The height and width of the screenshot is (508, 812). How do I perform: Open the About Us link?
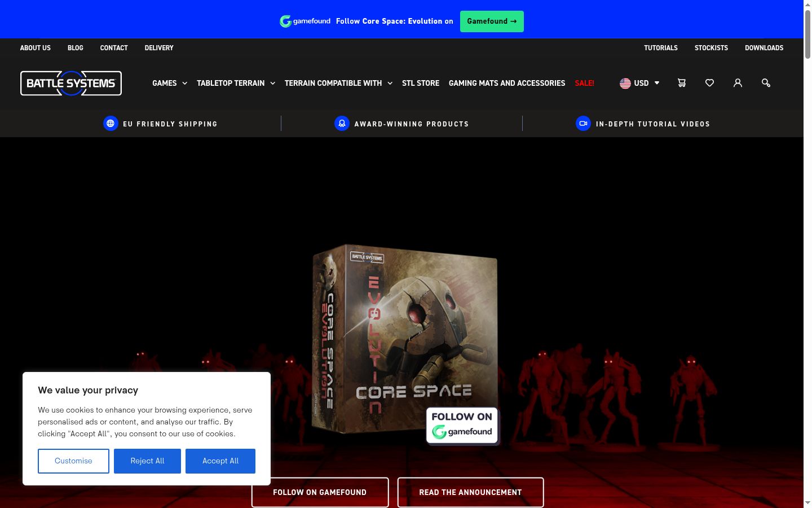(36, 48)
